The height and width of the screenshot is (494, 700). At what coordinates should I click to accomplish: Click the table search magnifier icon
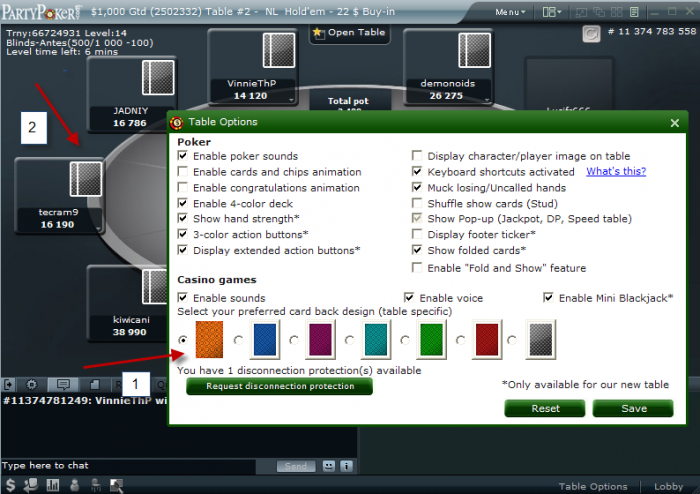click(x=117, y=485)
